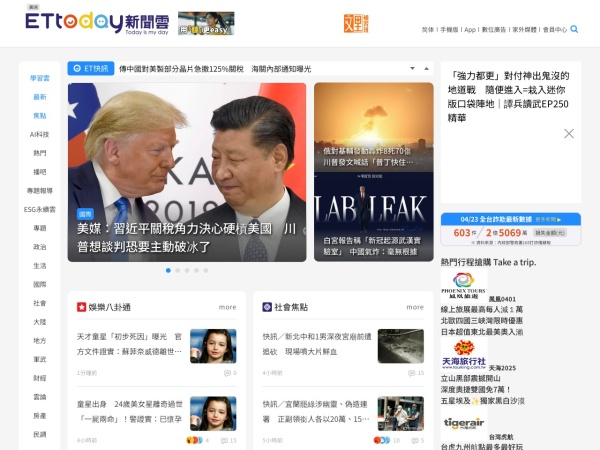Open 最新 in the sidebar
600x450 pixels.
pyautogui.click(x=40, y=97)
